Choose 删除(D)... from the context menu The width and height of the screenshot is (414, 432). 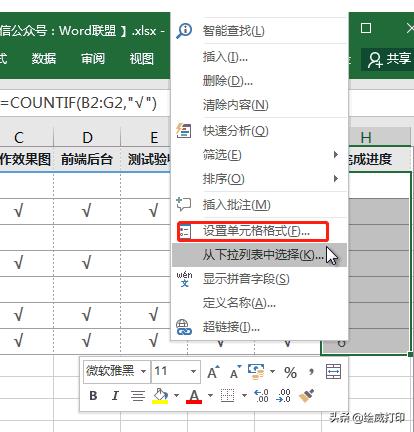260,81
